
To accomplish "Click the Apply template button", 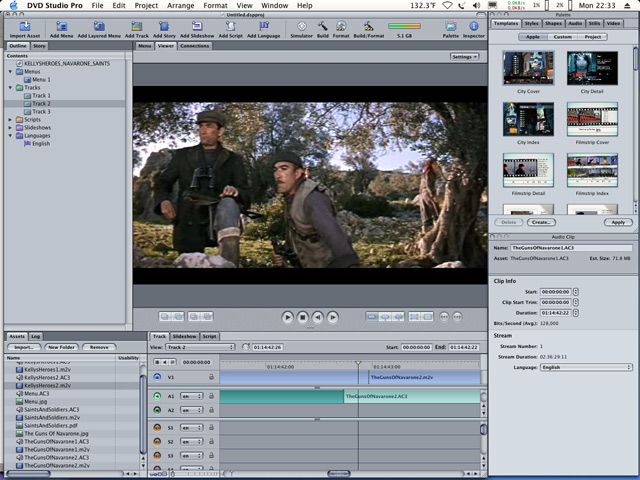I will (x=618, y=222).
